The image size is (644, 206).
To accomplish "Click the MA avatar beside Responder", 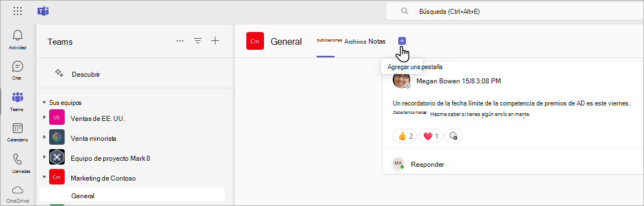I will click(x=398, y=163).
